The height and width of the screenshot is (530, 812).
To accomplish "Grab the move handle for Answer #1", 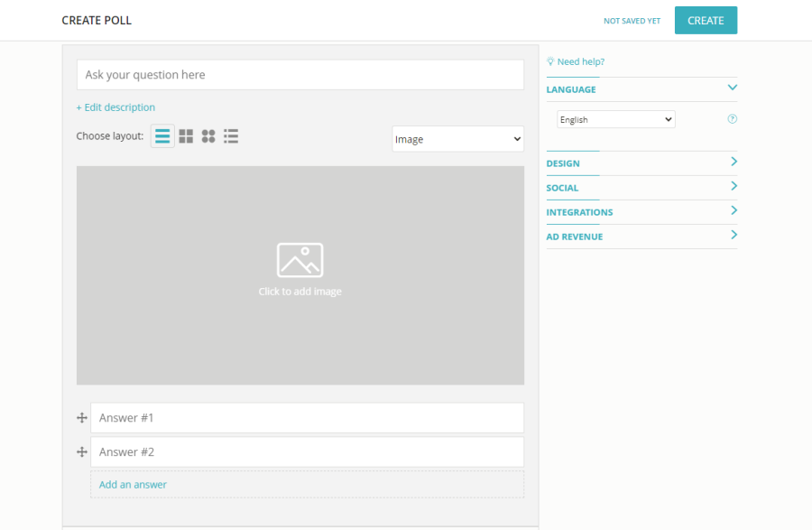I will click(x=82, y=417).
